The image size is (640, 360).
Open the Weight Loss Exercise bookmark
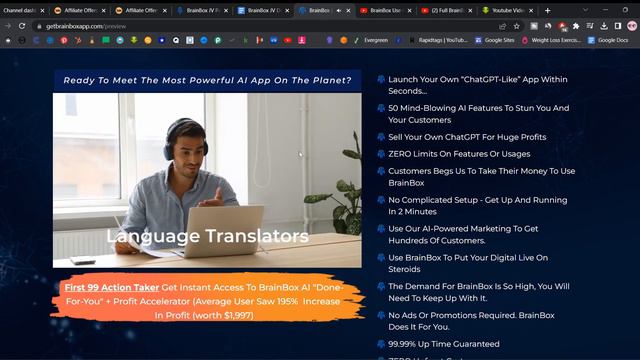(x=551, y=40)
